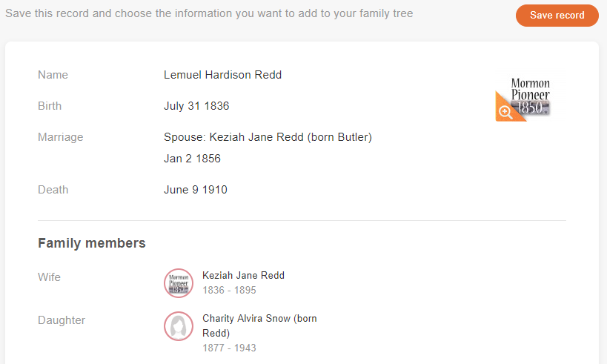Open Keziah Jane Redd's round profile photo
The height and width of the screenshot is (364, 607).
tap(178, 283)
